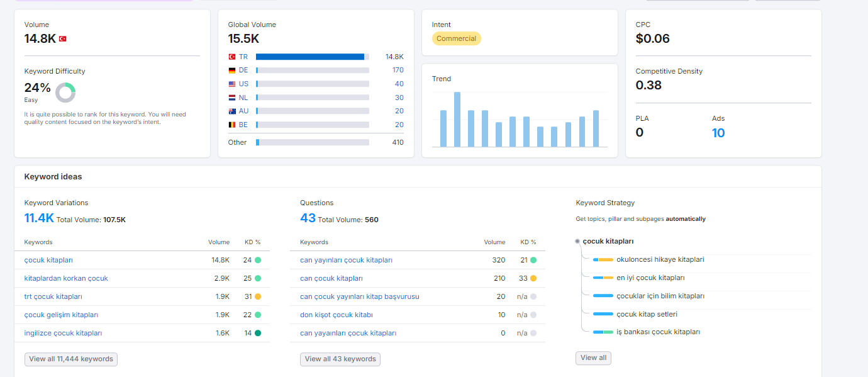The image size is (868, 377).
Task: Open the okuloncesi hikaye kitapları subtopic
Action: [x=660, y=259]
